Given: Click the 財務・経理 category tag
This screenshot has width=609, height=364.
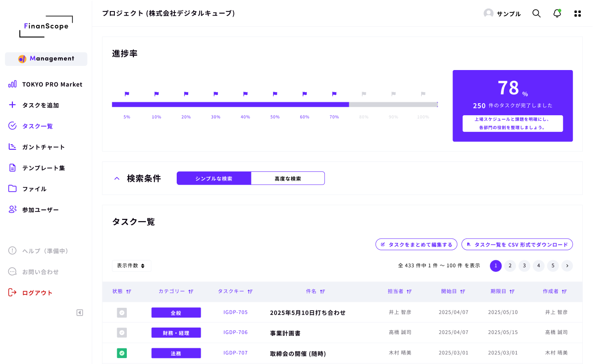Looking at the screenshot, I should pos(176,333).
